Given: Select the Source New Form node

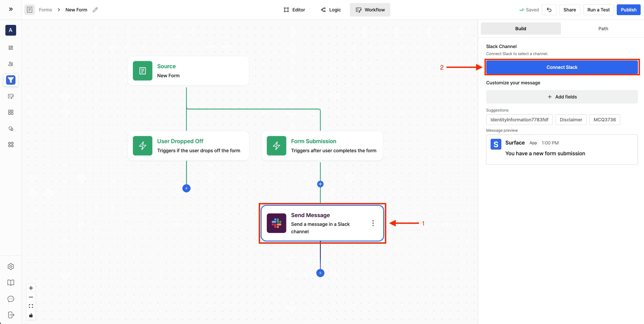Looking at the screenshot, I should click(188, 71).
